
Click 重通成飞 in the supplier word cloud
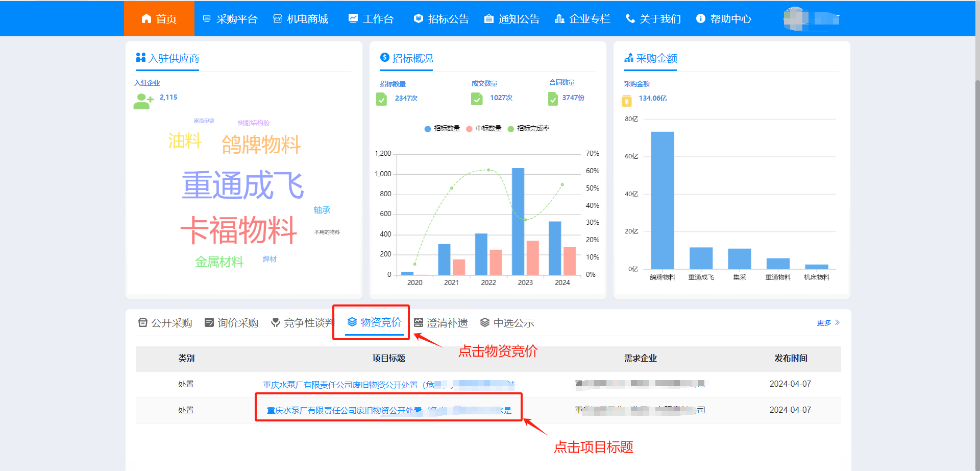243,185
